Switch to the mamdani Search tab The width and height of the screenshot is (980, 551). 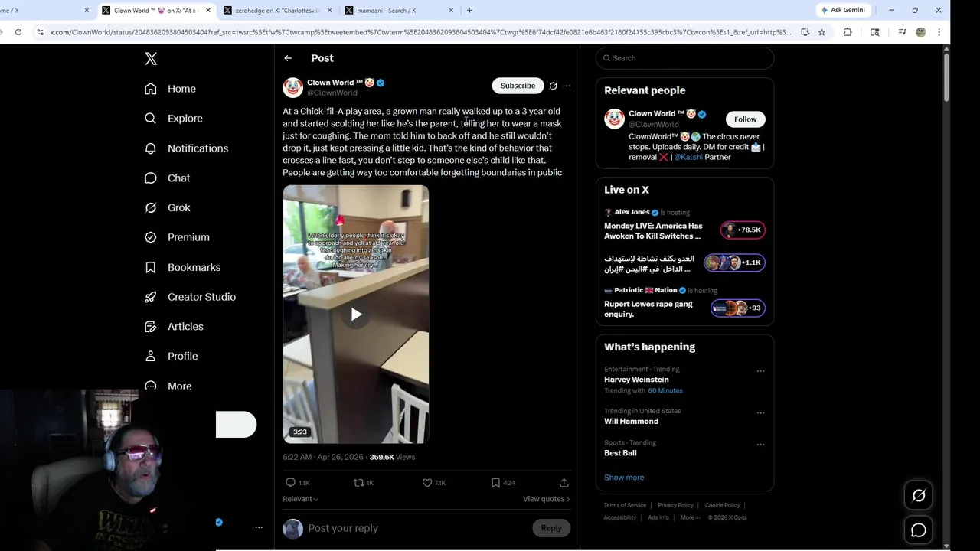[387, 11]
